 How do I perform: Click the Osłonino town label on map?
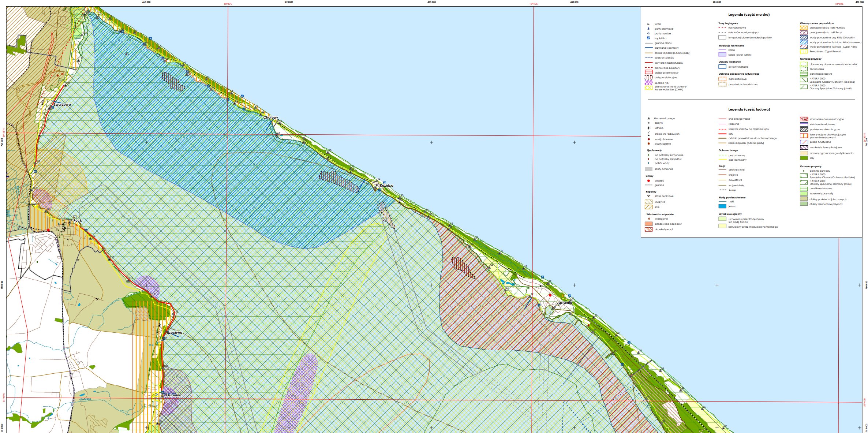pos(173,395)
